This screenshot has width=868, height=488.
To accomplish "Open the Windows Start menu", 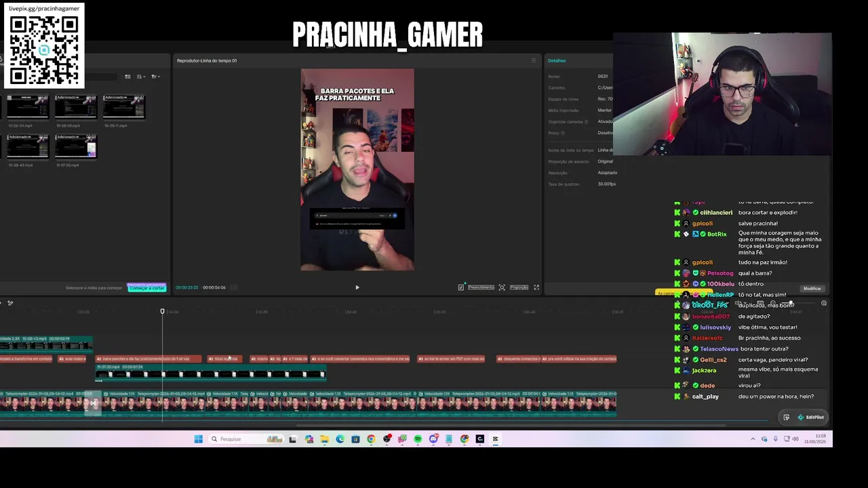I will click(x=198, y=439).
